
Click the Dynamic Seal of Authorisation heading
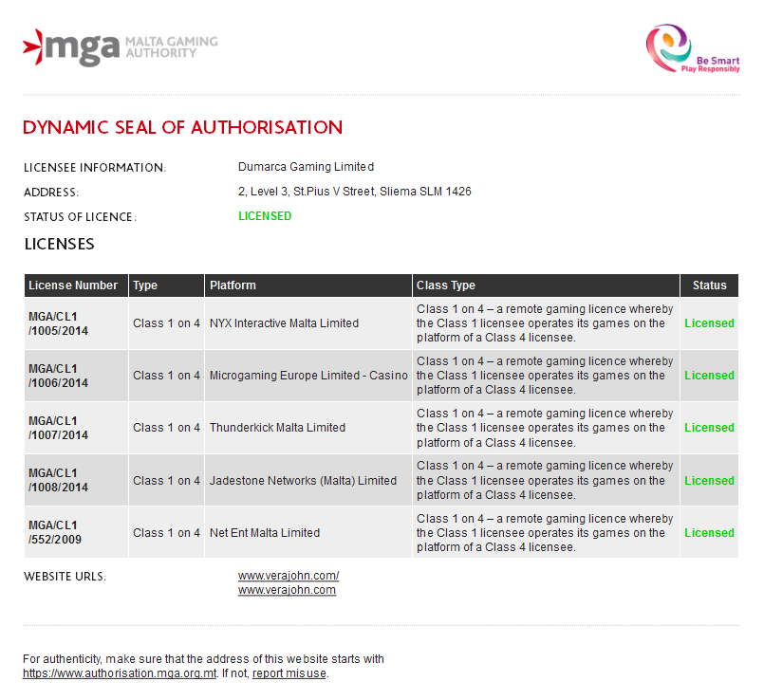(183, 127)
